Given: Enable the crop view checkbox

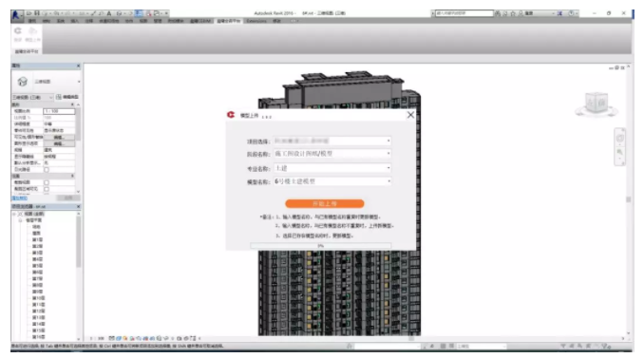Looking at the screenshot, I should coord(47,182).
